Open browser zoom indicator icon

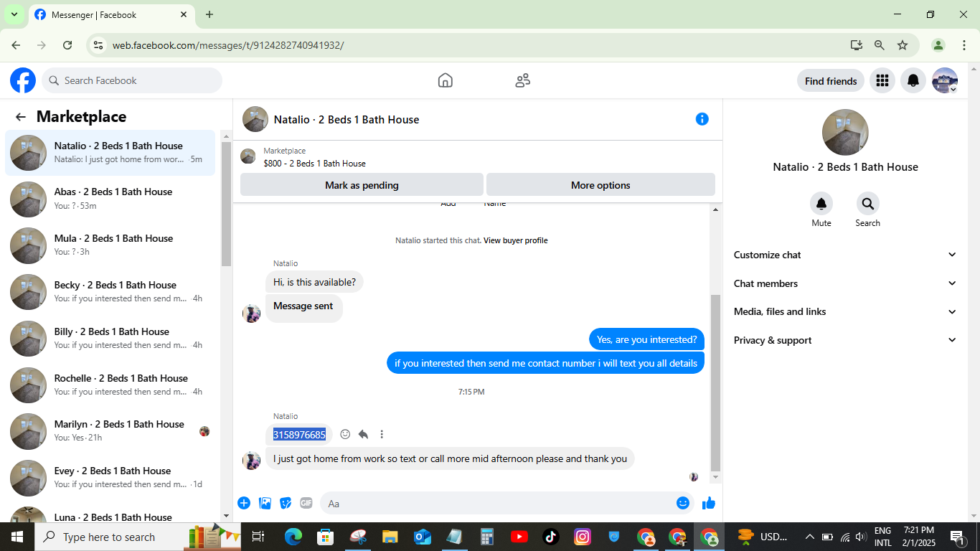[x=880, y=45]
